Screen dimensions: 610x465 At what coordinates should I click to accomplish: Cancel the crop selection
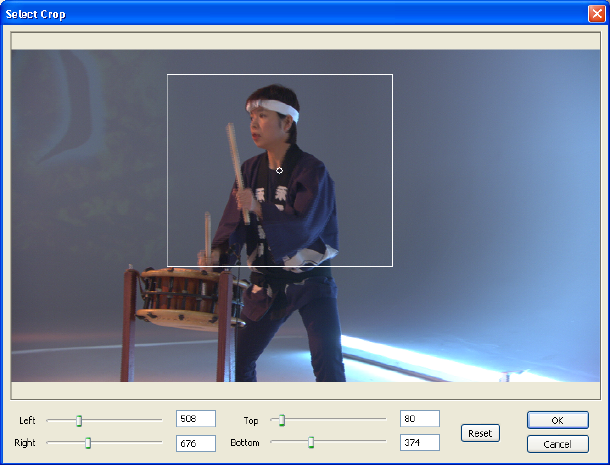[x=557, y=444]
